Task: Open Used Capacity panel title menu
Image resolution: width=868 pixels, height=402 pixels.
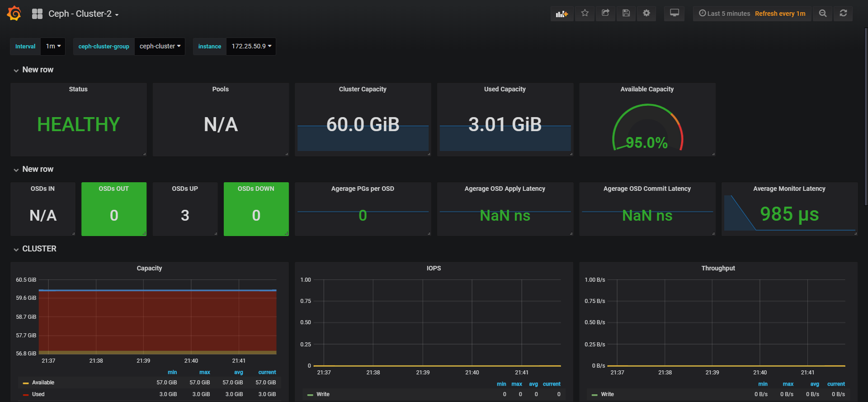Action: 505,89
